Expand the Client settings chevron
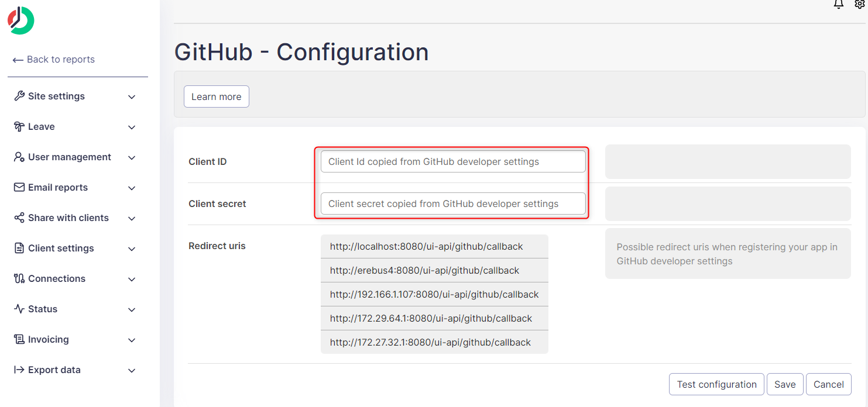Image resolution: width=868 pixels, height=407 pixels. tap(132, 249)
